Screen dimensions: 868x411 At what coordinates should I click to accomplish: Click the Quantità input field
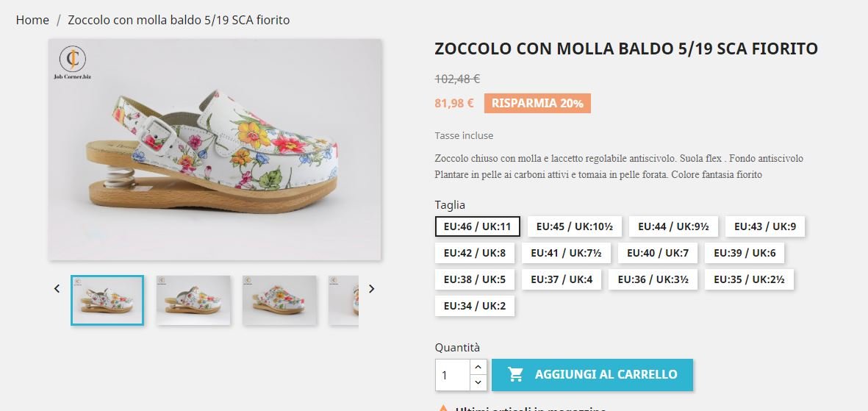click(x=452, y=375)
